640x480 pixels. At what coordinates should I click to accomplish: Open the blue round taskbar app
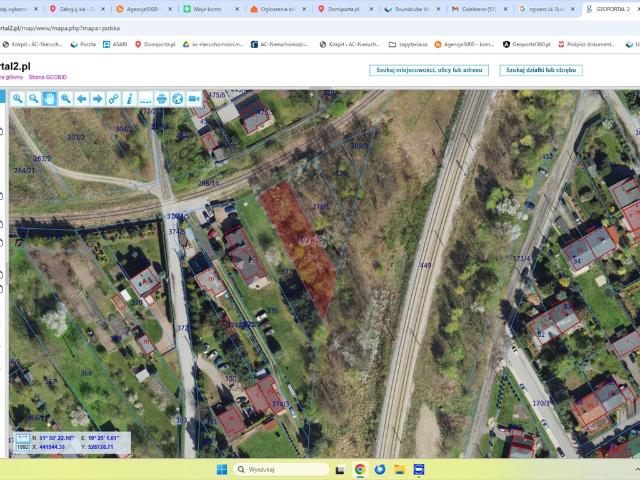click(380, 469)
